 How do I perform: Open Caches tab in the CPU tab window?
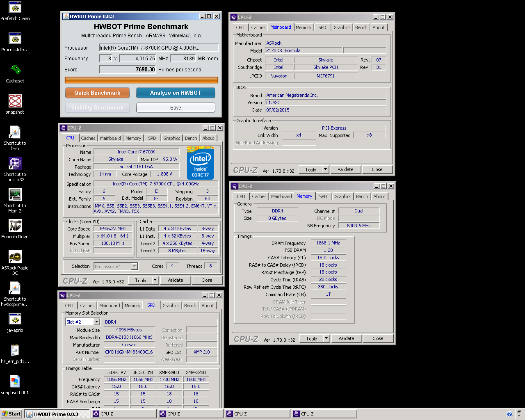(x=88, y=138)
